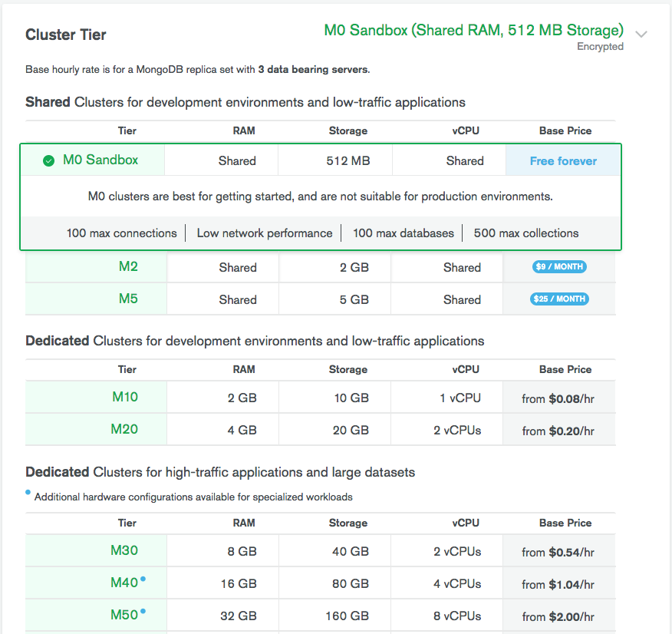Select the M2 shared tier
This screenshot has width=672, height=634.
click(128, 266)
